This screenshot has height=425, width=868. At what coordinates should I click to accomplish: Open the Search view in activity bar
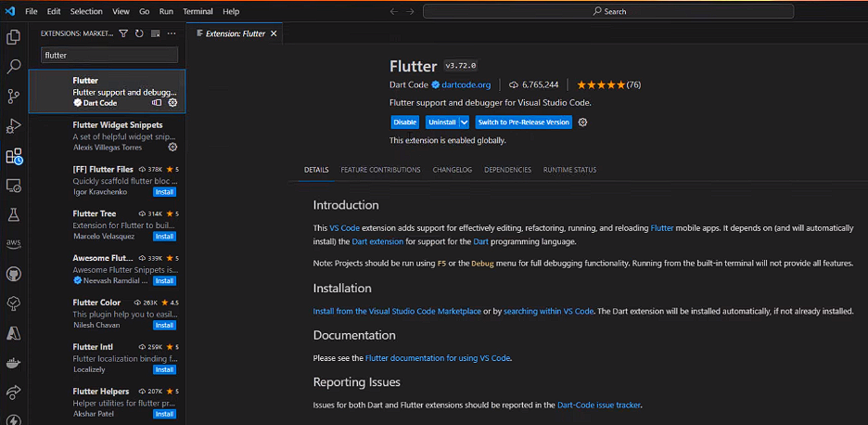tap(13, 67)
